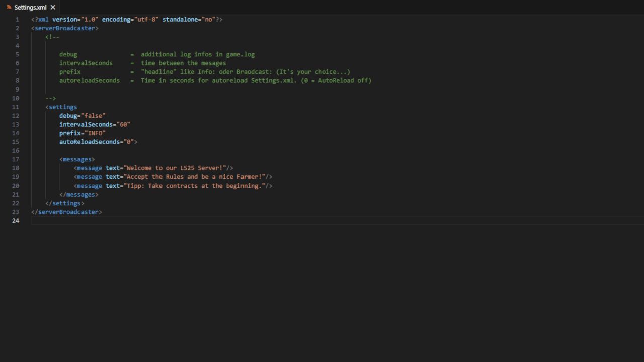Click the serverBroadcaster opening tag

point(64,28)
